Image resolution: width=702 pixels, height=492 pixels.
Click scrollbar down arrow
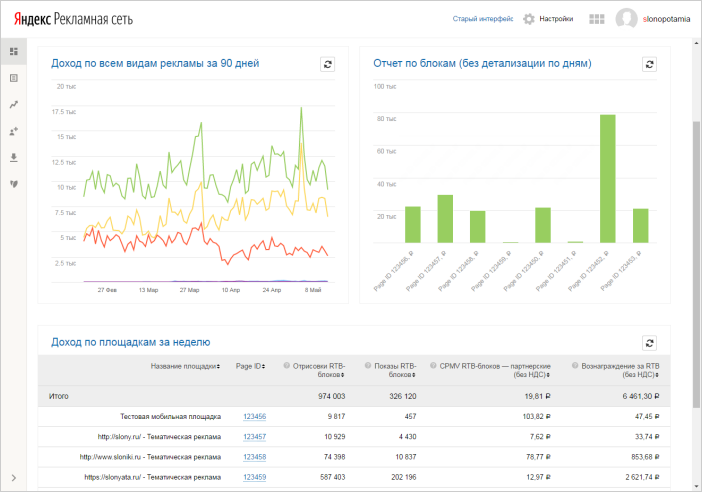pyautogui.click(x=696, y=486)
